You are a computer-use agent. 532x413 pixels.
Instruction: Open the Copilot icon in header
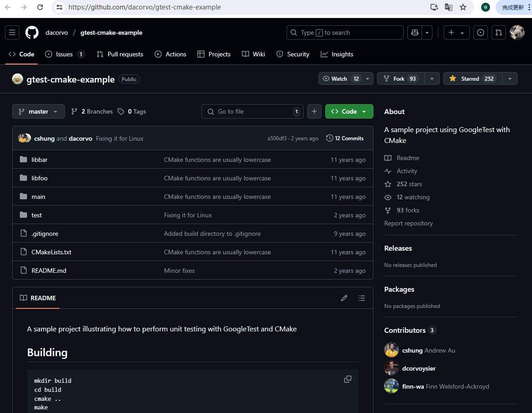(414, 32)
